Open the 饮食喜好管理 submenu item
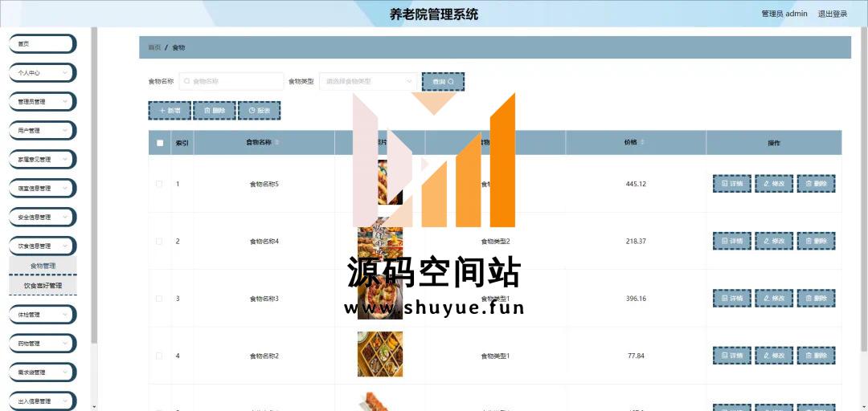 point(43,286)
